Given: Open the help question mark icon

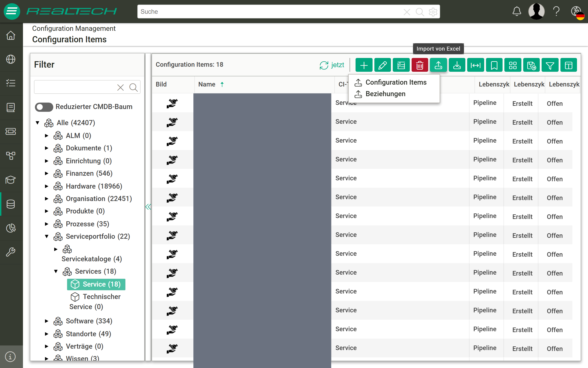Looking at the screenshot, I should 556,11.
